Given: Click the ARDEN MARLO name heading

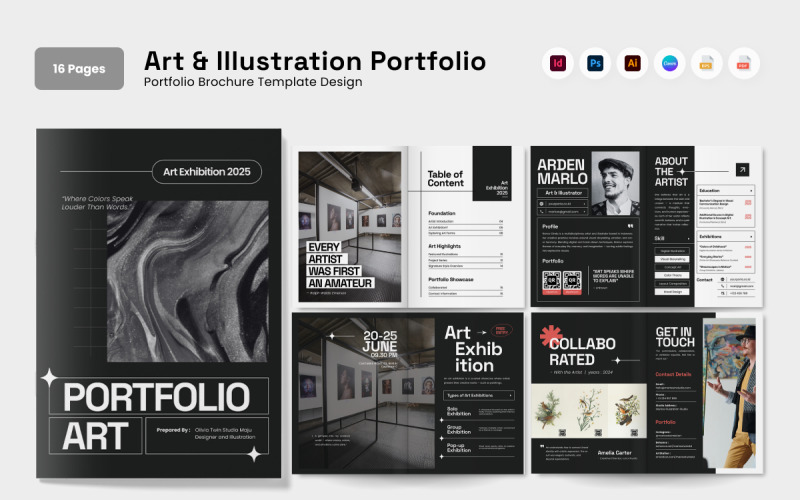Looking at the screenshot, I should (562, 172).
